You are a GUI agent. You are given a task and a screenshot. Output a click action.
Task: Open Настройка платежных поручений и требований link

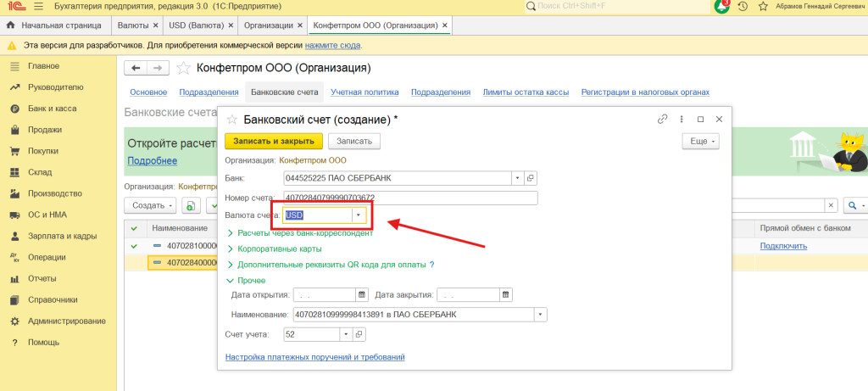[315, 357]
